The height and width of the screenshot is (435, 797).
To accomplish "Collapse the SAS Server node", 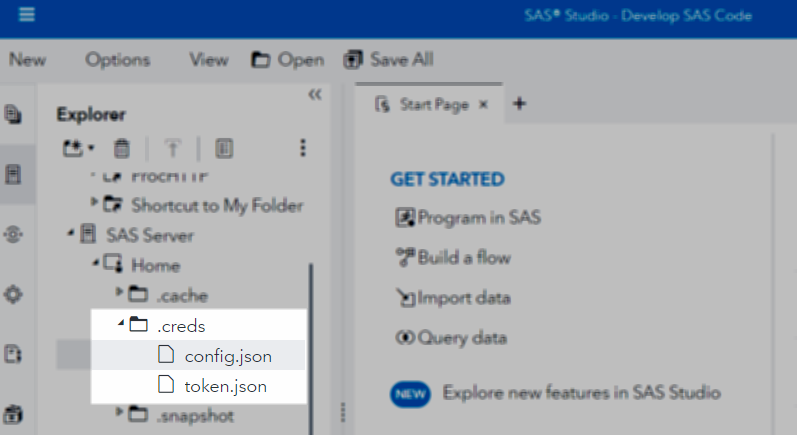I will (x=71, y=233).
